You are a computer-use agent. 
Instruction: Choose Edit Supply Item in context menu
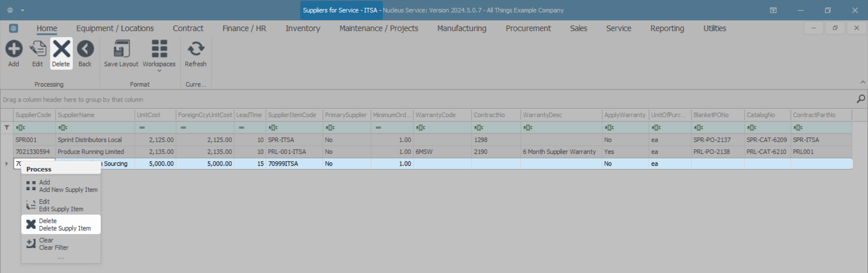[61, 206]
